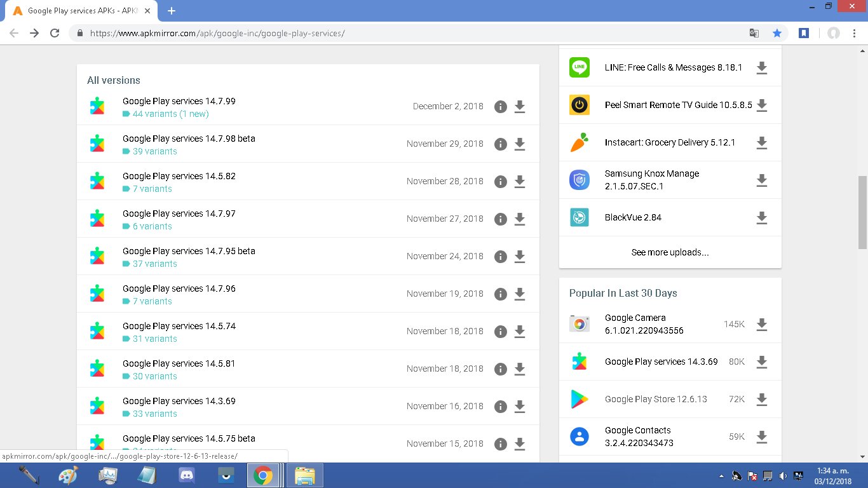Download Google Play services 14.7.97

[x=519, y=219]
